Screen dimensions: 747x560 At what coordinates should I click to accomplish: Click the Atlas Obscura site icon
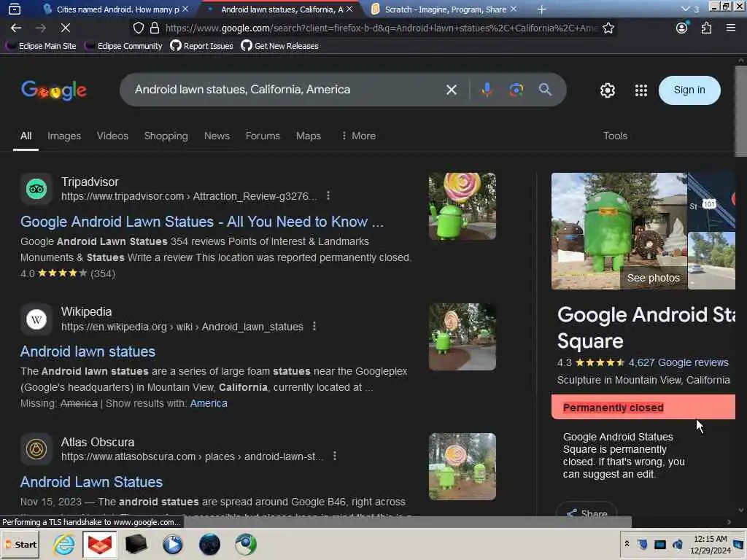pos(36,449)
